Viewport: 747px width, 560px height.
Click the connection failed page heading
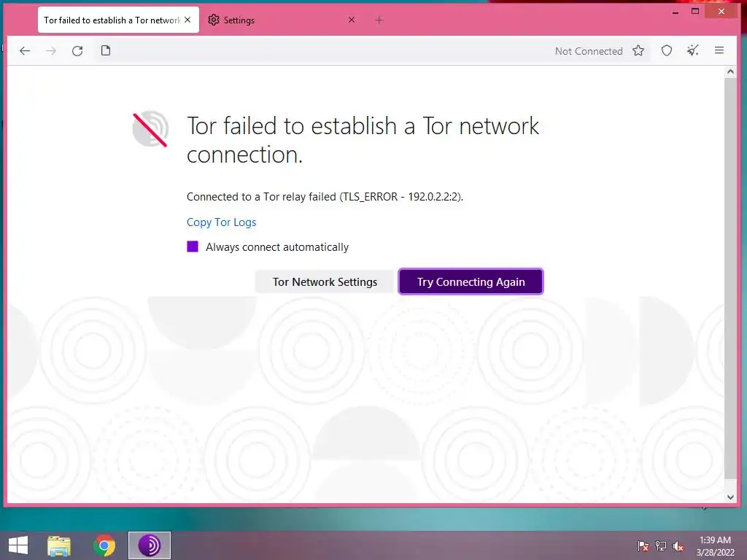(x=363, y=140)
